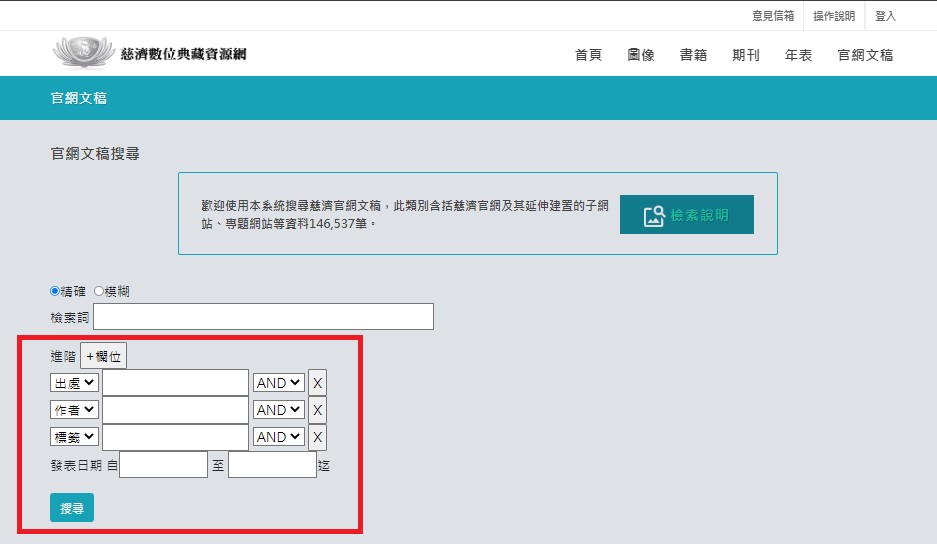The width and height of the screenshot is (937, 544).
Task: Open the 期刊 menu item
Action: pyautogui.click(x=746, y=55)
